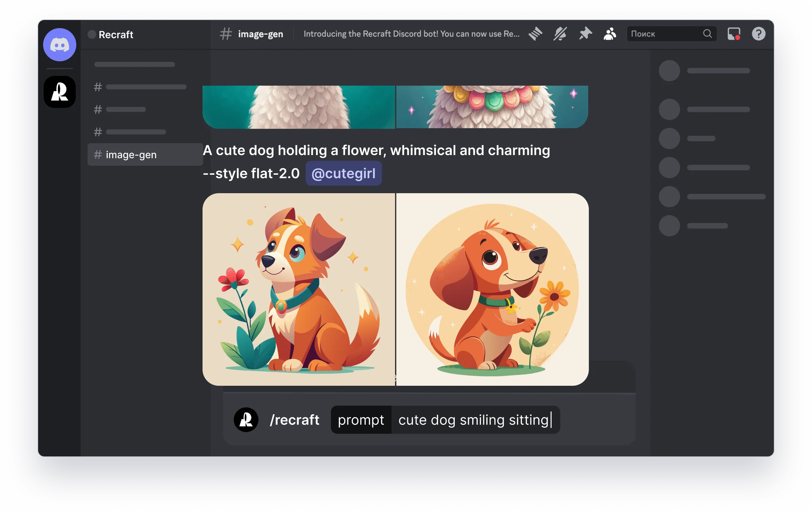Open Discord home via the logo
Screen dimensions: 812x513
click(60, 44)
